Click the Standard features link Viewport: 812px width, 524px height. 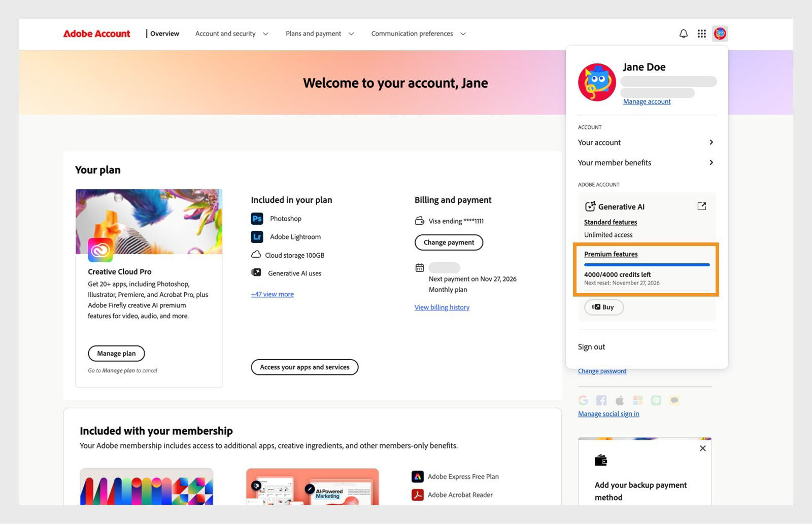pyautogui.click(x=611, y=222)
